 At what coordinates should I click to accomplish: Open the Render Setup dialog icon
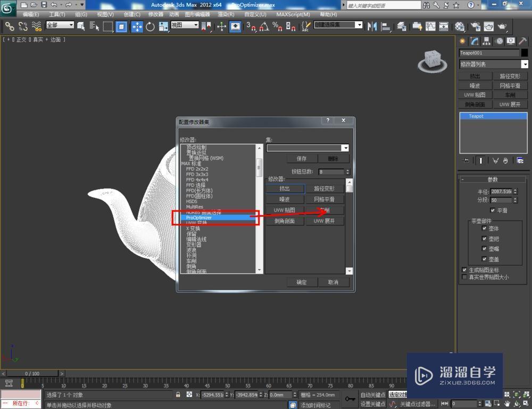[x=476, y=27]
